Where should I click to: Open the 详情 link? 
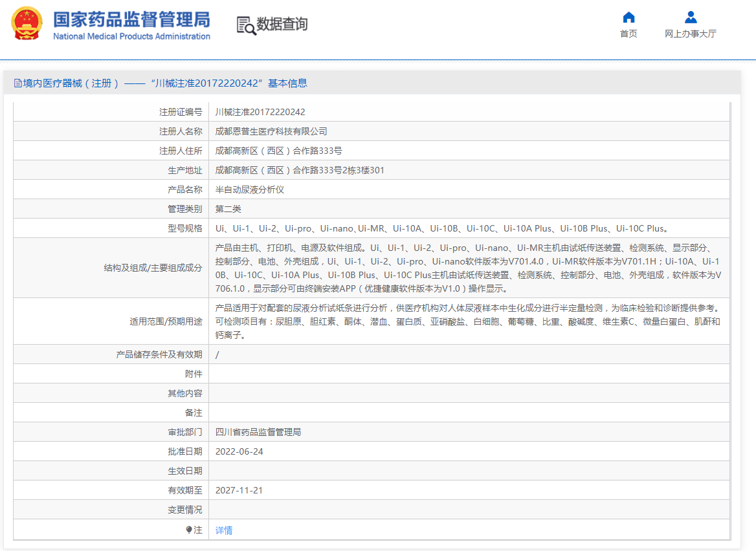coord(224,530)
